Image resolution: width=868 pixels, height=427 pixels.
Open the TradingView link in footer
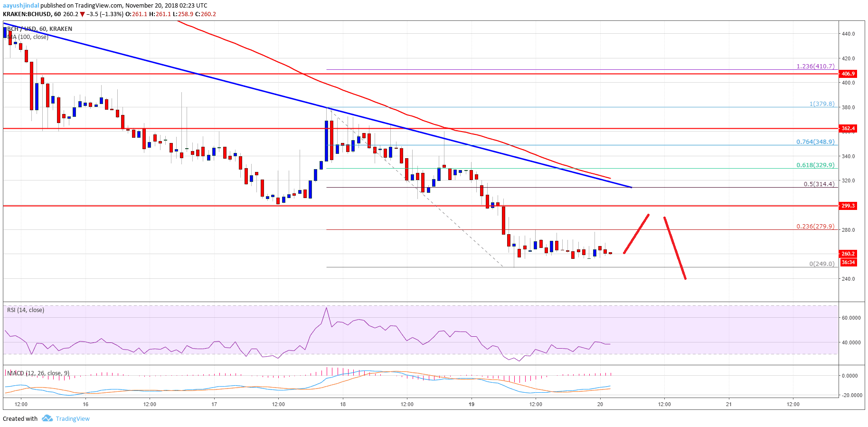pos(73,418)
